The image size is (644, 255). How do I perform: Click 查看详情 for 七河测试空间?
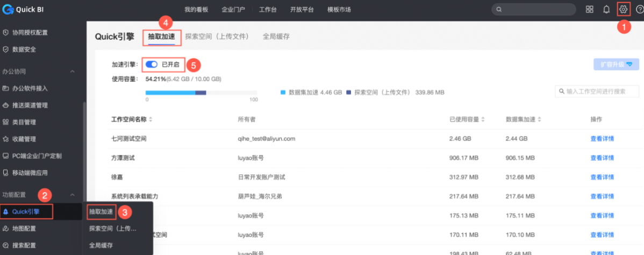tap(602, 139)
